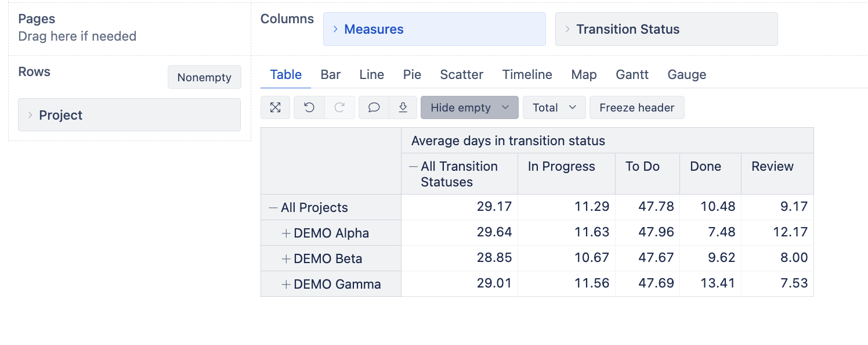
Task: Click the fullscreen expand icon
Action: [x=275, y=107]
